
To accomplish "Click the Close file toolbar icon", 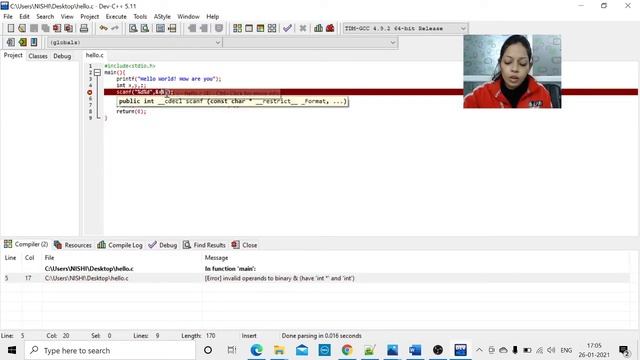I will (57, 28).
